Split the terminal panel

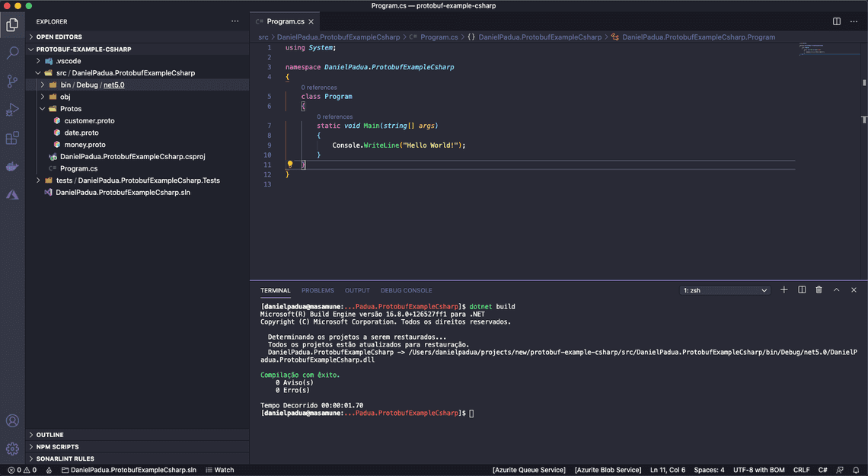(801, 289)
